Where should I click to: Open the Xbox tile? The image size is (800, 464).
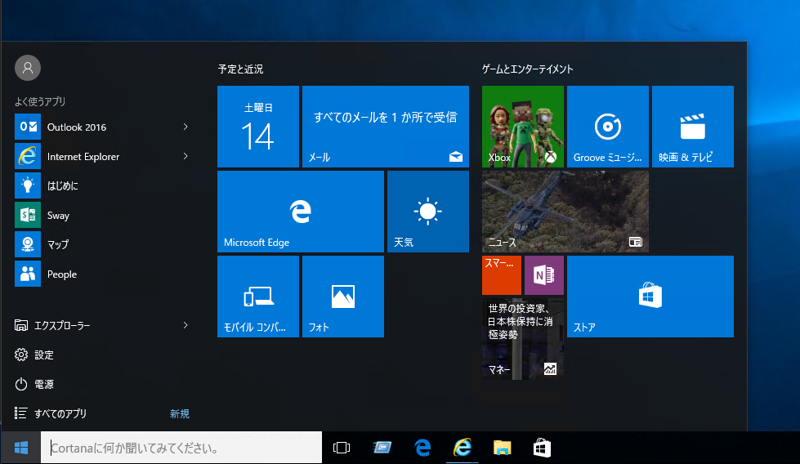point(522,126)
